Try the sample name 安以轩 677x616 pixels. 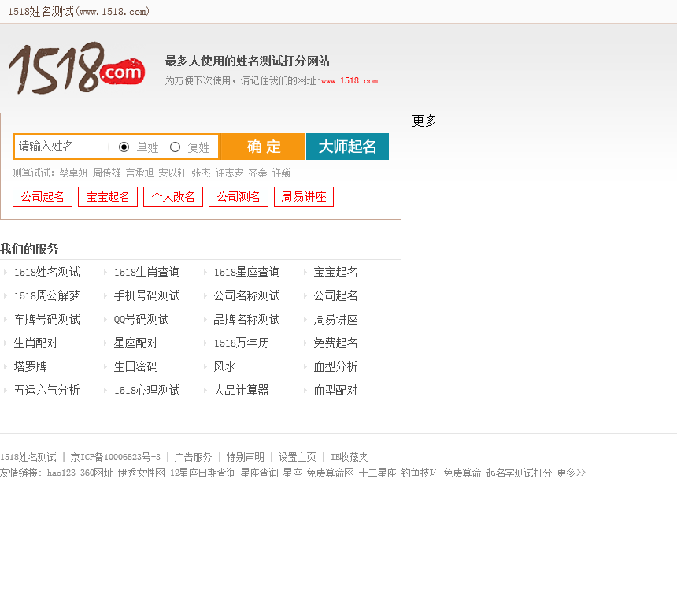(172, 173)
